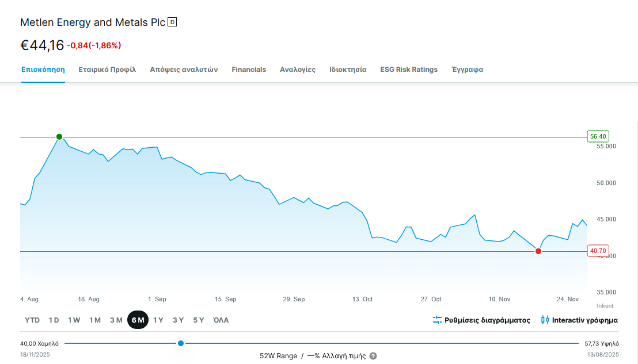The image size is (638, 364).
Task: Click the Interactiv γράφημα candlestick icon
Action: point(545,320)
